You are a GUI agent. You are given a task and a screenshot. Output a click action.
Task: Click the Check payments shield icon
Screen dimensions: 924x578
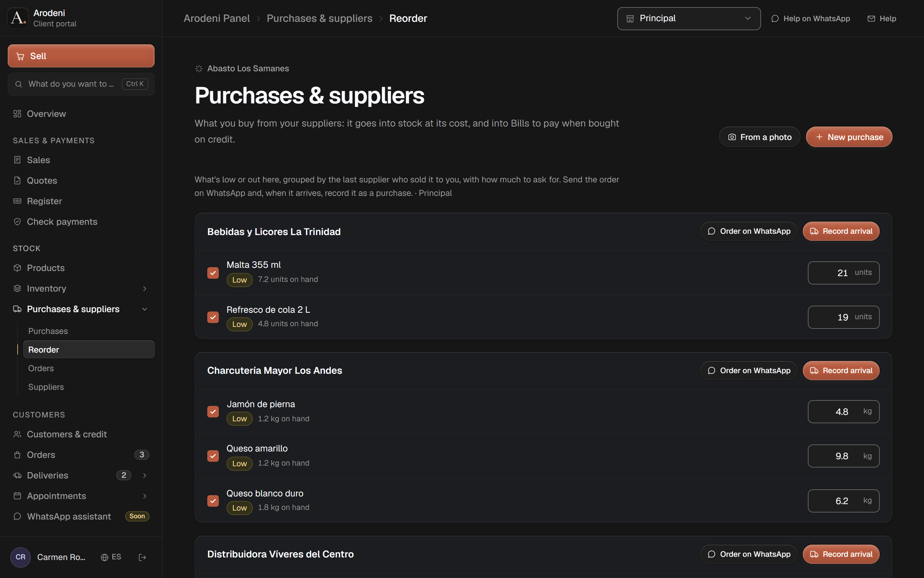point(17,222)
